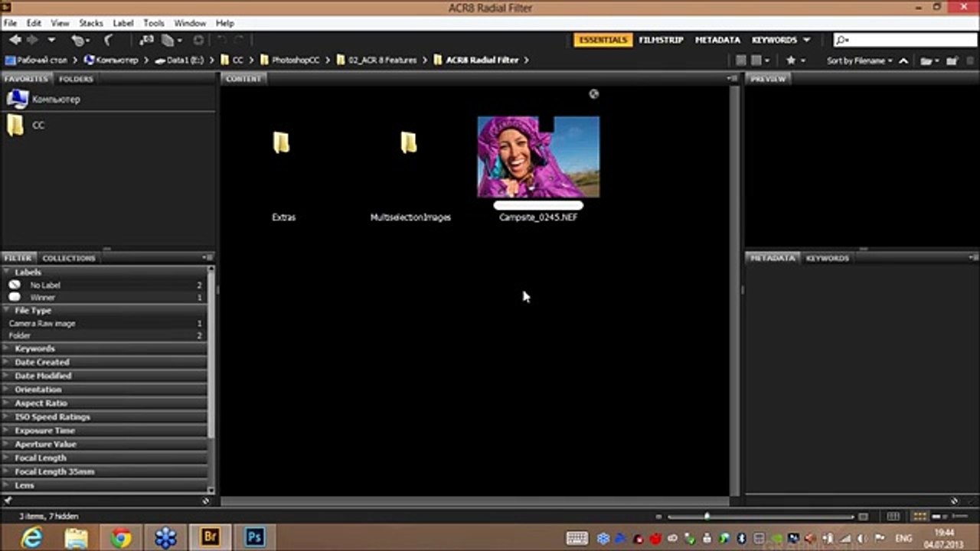Click Get Photos from Camera icon
980x551 pixels.
146,40
